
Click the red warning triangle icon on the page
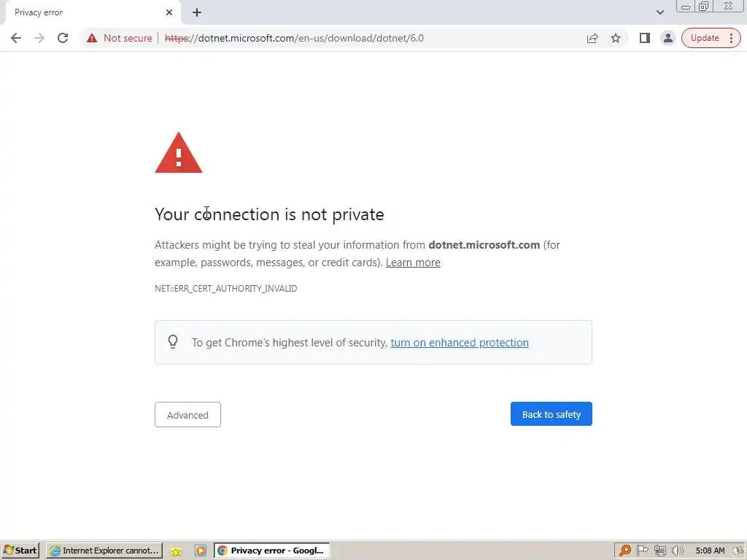[179, 153]
